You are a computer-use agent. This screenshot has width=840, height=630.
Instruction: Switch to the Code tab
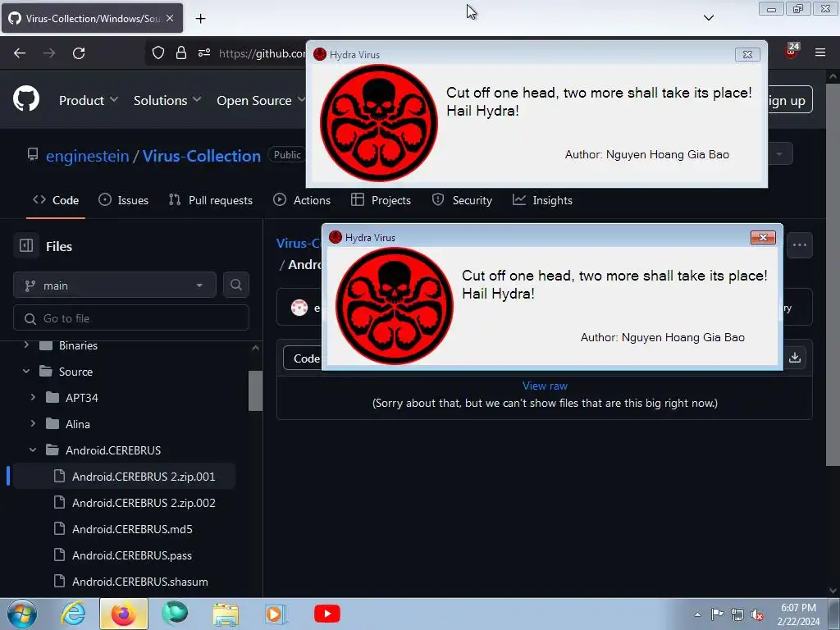tap(56, 200)
